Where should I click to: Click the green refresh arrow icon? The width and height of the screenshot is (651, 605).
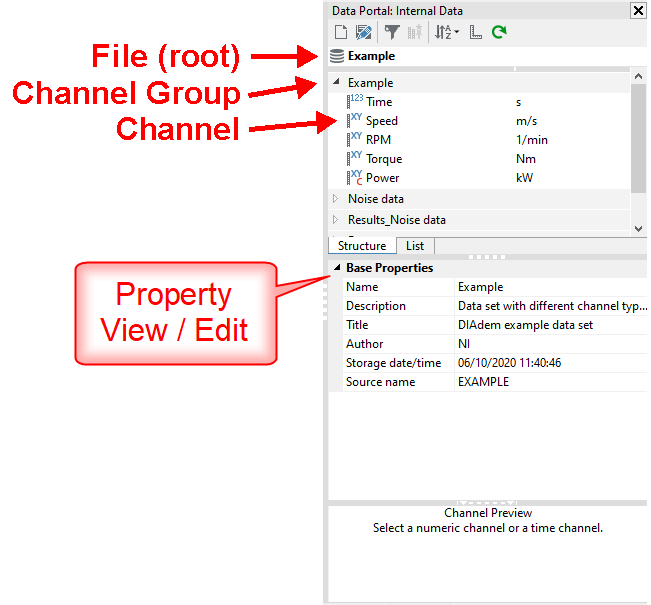498,32
